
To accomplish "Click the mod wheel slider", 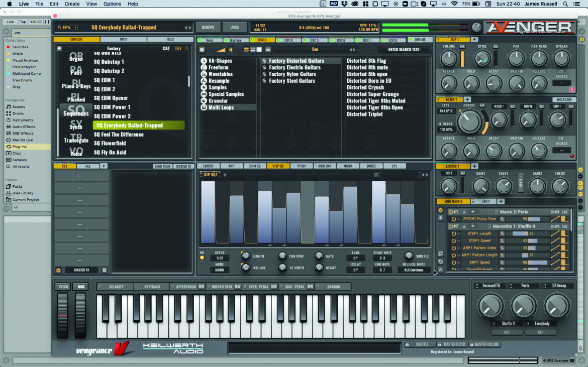I will pos(80,315).
